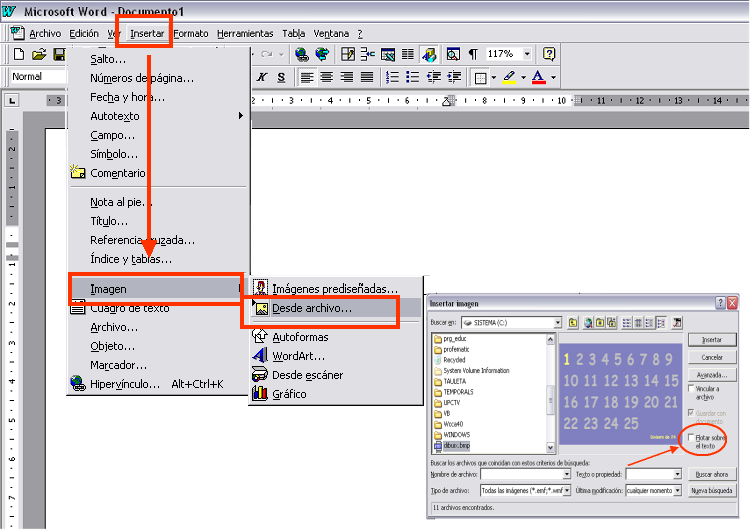The height and width of the screenshot is (530, 750).
Task: Save the document with the floppy icon
Action: pyautogui.click(x=59, y=54)
